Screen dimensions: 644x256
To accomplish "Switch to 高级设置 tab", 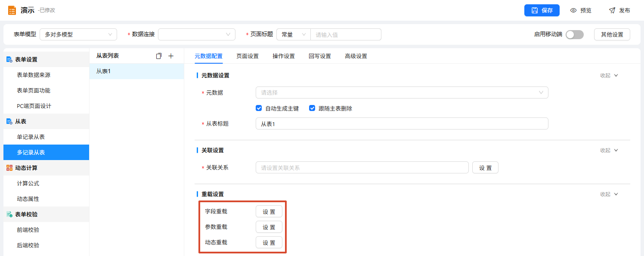I will point(356,56).
